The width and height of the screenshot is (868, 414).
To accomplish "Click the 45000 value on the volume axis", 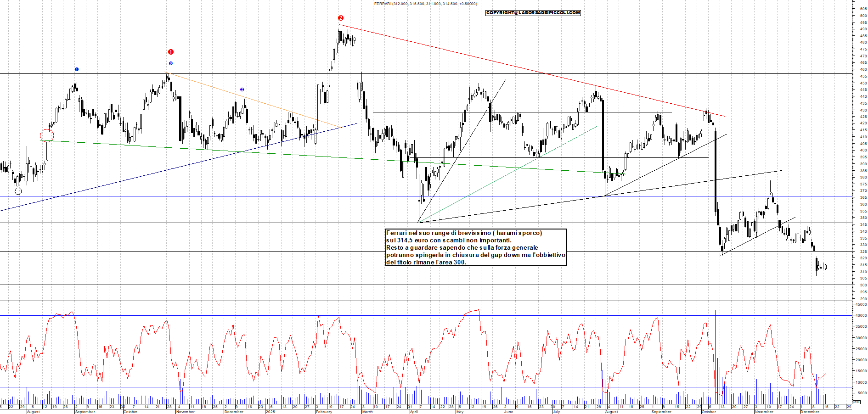I will point(861,304).
